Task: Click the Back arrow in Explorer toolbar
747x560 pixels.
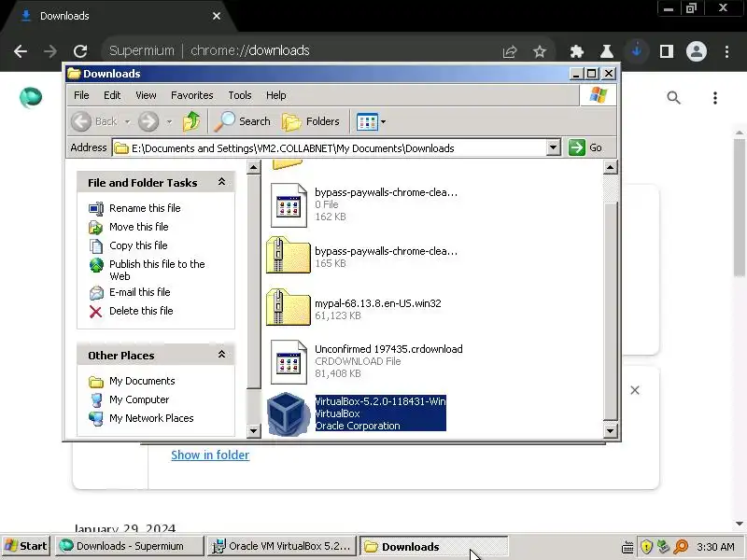Action: pyautogui.click(x=81, y=121)
